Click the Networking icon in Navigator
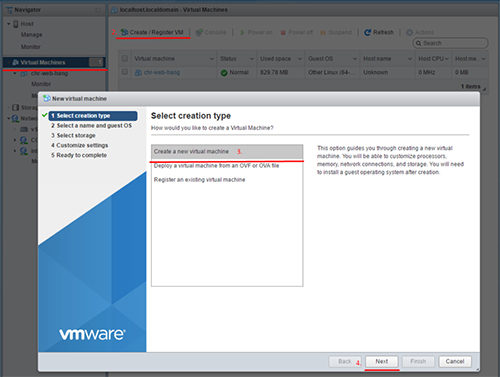 15,118
